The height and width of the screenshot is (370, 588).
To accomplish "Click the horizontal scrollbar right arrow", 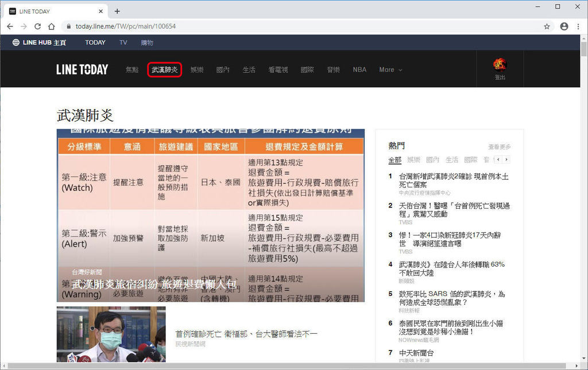I will [577, 366].
